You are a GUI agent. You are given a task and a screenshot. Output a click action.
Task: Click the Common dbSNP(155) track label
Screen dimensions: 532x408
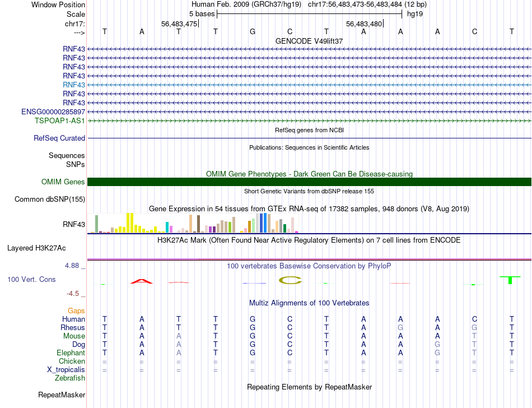click(50, 200)
